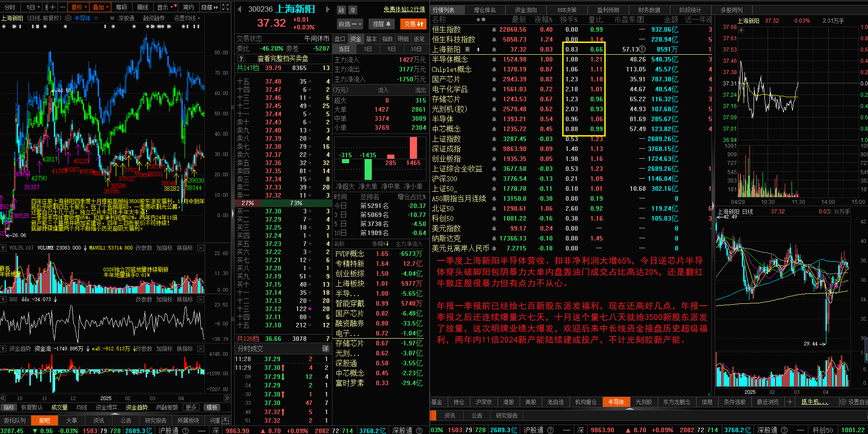Image resolution: width=868 pixels, height=434 pixels.
Task: Click the orange 交易 trade button
Action: (x=413, y=24)
